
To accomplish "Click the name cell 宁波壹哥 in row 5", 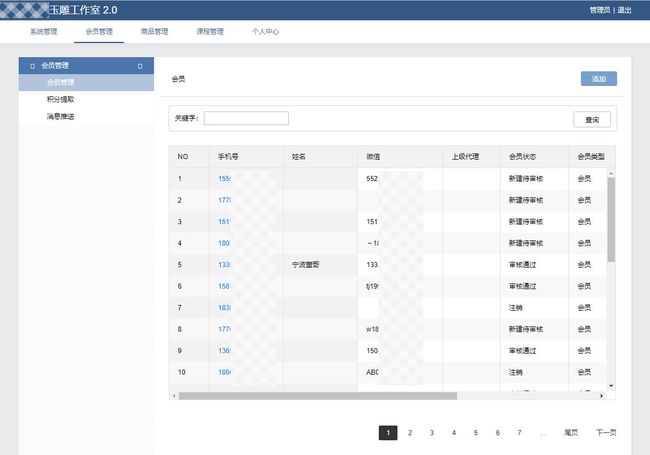I will 306,265.
